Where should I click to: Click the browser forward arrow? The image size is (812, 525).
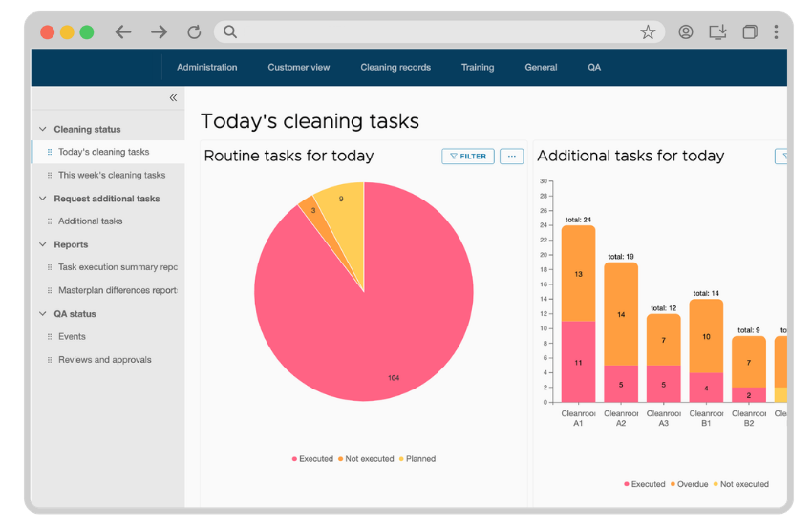pos(159,32)
